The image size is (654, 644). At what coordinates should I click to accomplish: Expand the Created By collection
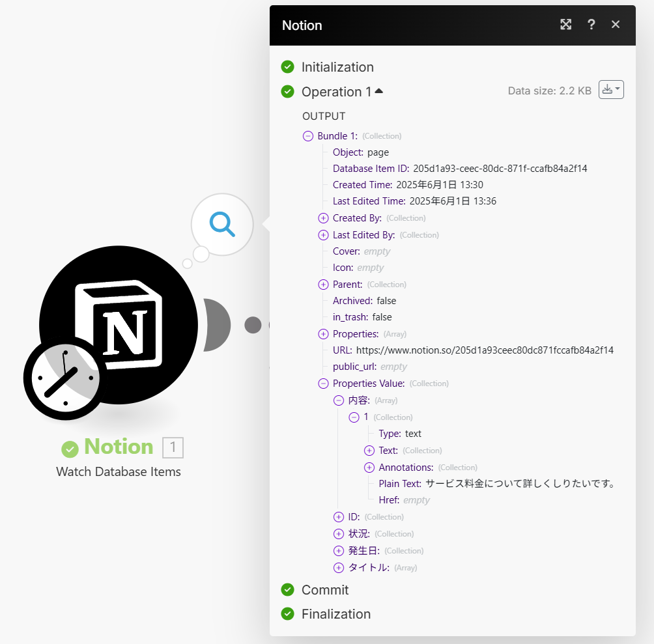click(323, 218)
